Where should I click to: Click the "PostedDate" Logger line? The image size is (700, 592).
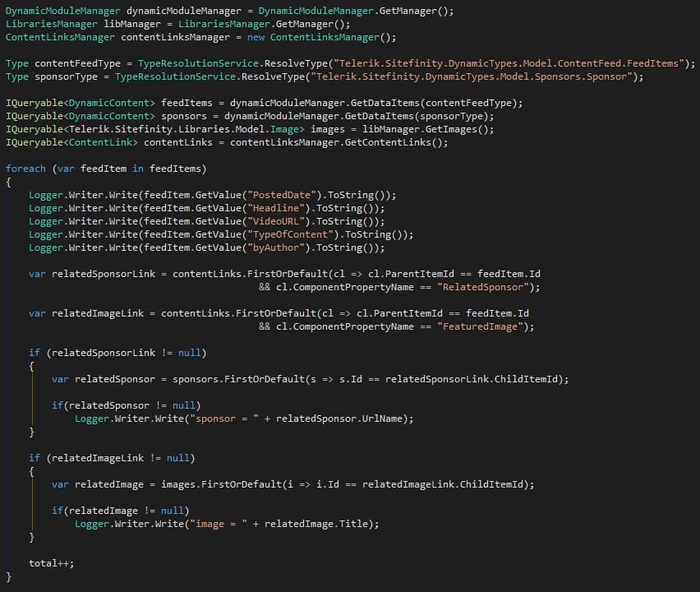213,195
